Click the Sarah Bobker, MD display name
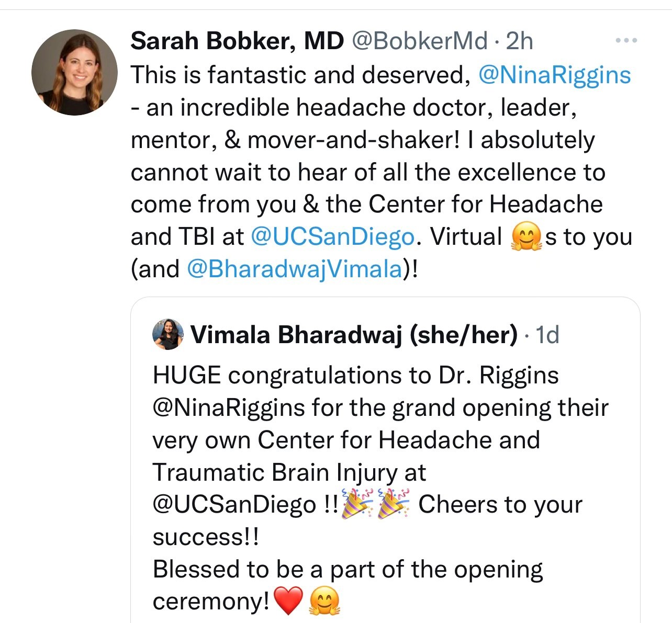Image resolution: width=672 pixels, height=623 pixels. (237, 41)
